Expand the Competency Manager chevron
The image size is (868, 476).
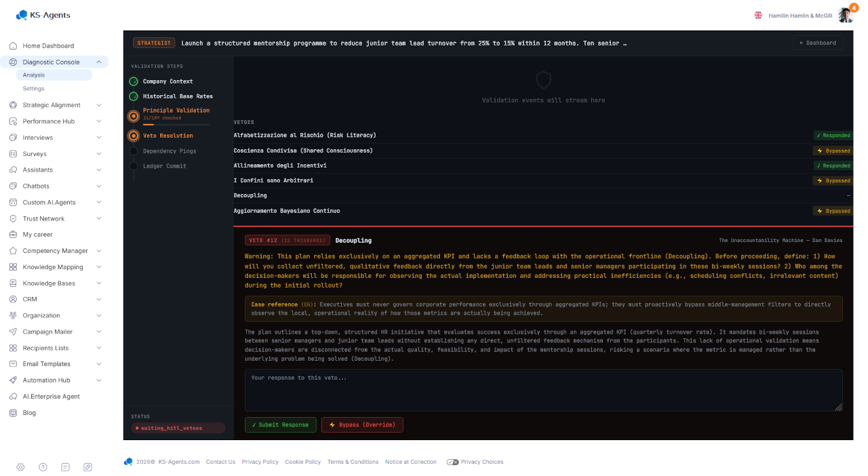click(x=99, y=251)
